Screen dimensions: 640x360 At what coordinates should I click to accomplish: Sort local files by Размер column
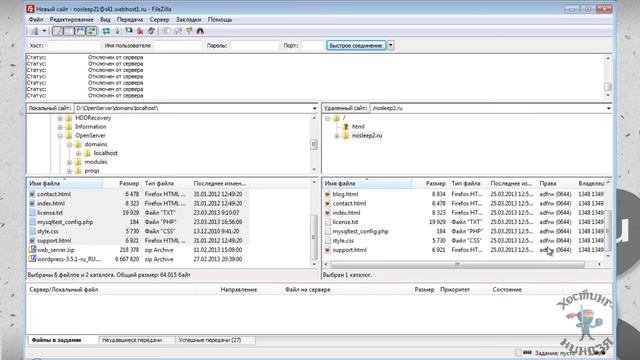pos(129,184)
